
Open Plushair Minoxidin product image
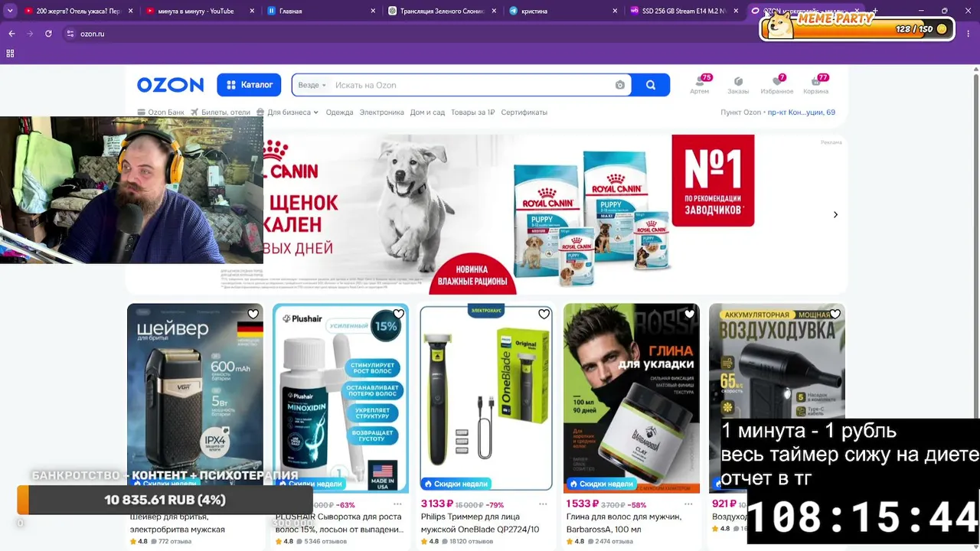pos(341,398)
